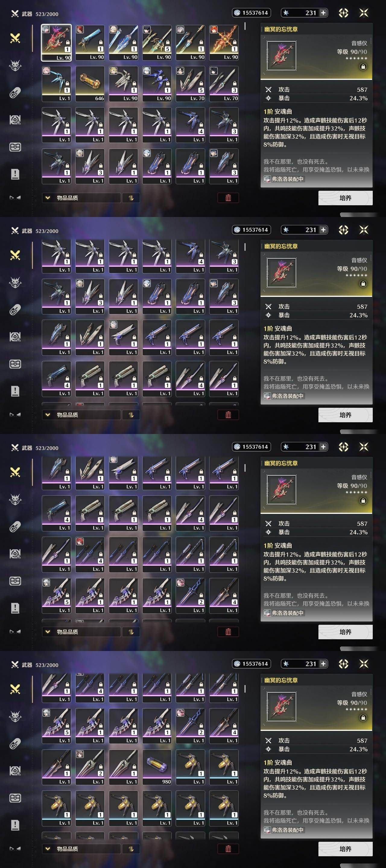Screen dimensions: 386x868
Task: Toggle the sort order arrows in topmost panel
Action: coord(131,198)
